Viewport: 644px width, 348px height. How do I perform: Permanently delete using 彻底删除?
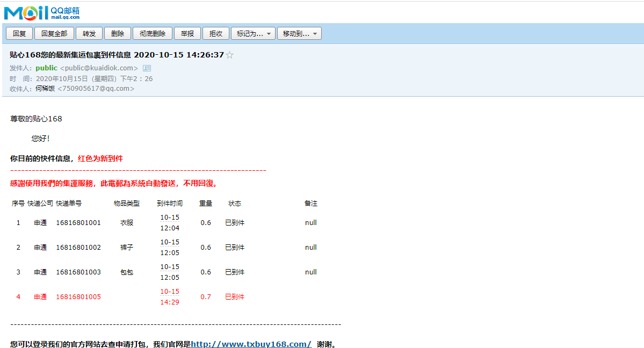point(153,33)
